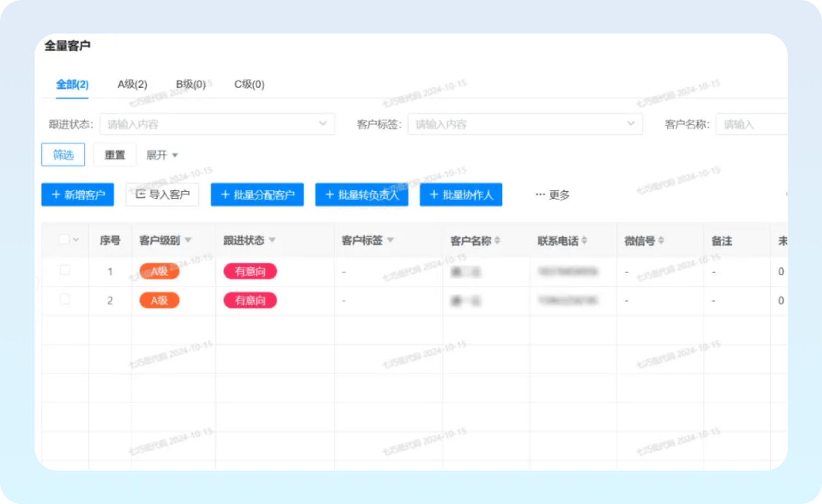This screenshot has height=504, width=822.
Task: Click the orange A级 tag in row 1
Action: (159, 271)
